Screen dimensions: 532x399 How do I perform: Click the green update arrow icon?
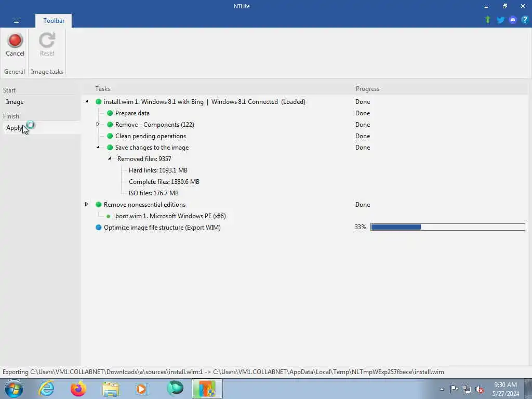click(x=488, y=20)
